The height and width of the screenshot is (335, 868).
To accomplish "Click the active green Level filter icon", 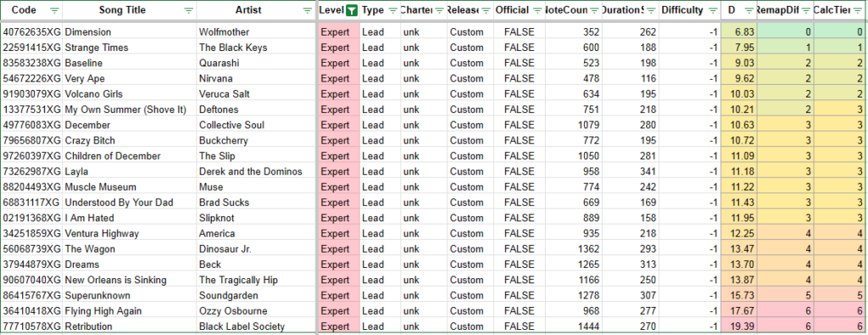I will point(352,10).
